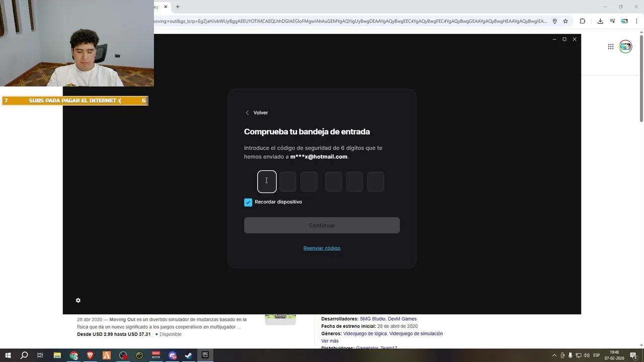The image size is (644, 362).
Task: Open the taskbar clock showing 19:48
Action: pyautogui.click(x=614, y=355)
